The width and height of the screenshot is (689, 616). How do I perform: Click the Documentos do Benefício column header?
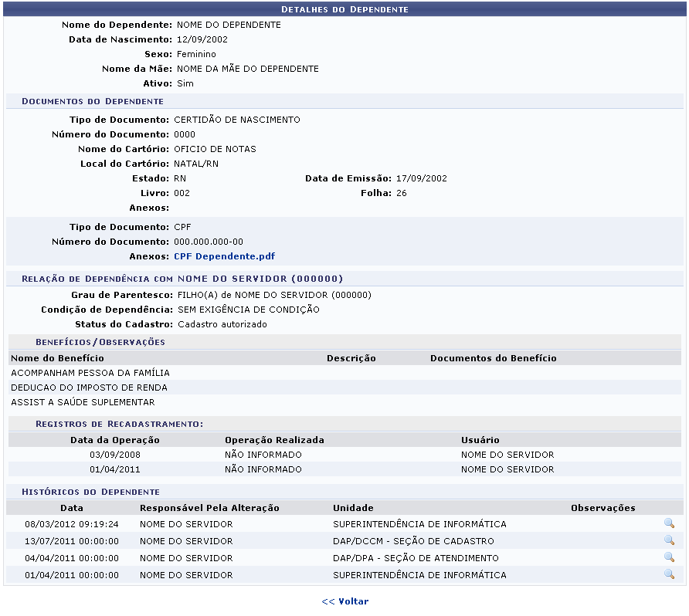tap(493, 358)
